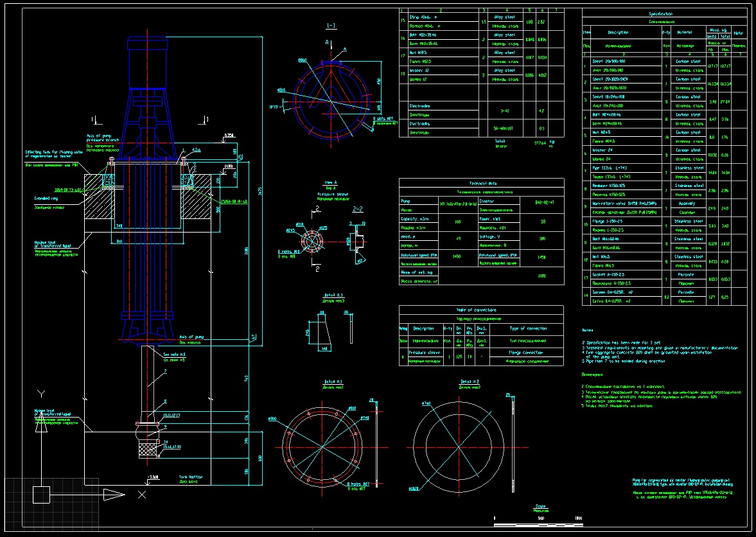This screenshot has height=537, width=756.
Task: Click the "View A" heading
Action: pos(330,182)
